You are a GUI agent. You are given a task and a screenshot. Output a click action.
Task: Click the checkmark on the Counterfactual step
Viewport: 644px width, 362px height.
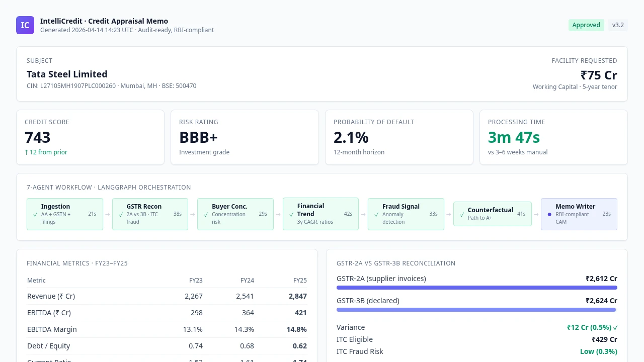462,214
